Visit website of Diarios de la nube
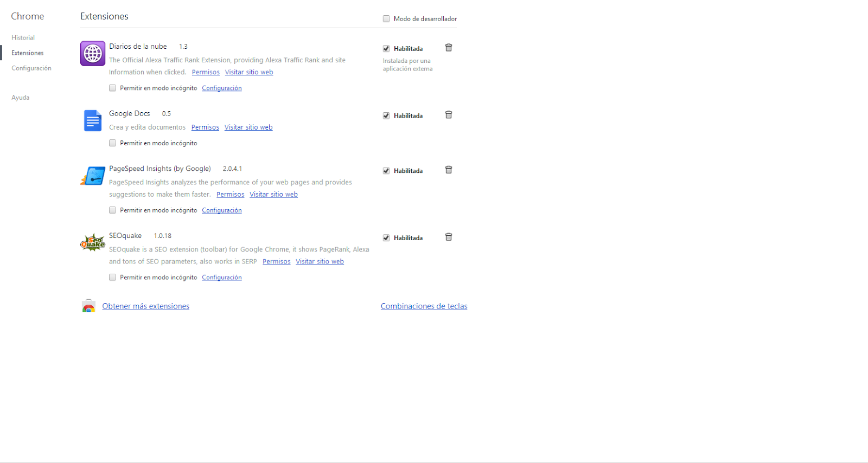This screenshot has height=463, width=868. point(249,72)
